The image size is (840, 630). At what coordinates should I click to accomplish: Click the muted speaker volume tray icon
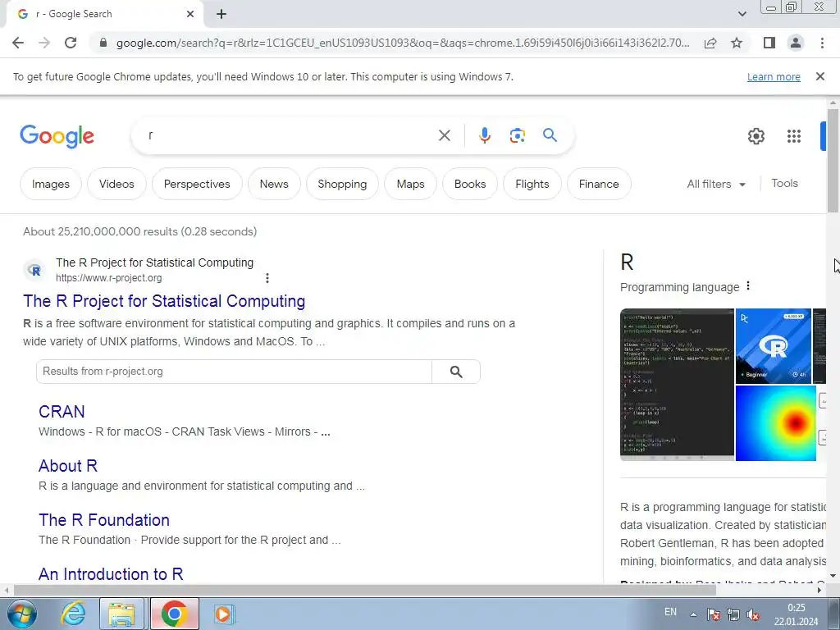pyautogui.click(x=753, y=614)
